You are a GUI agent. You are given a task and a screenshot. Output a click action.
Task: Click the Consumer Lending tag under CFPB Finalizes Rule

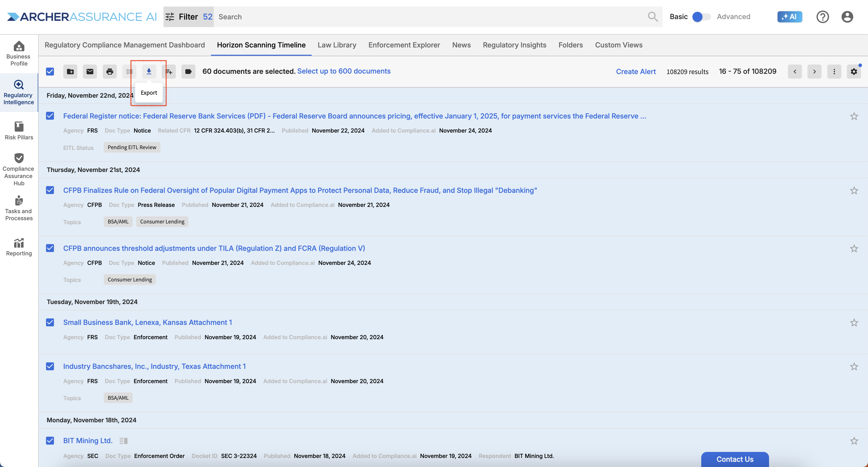(x=162, y=222)
